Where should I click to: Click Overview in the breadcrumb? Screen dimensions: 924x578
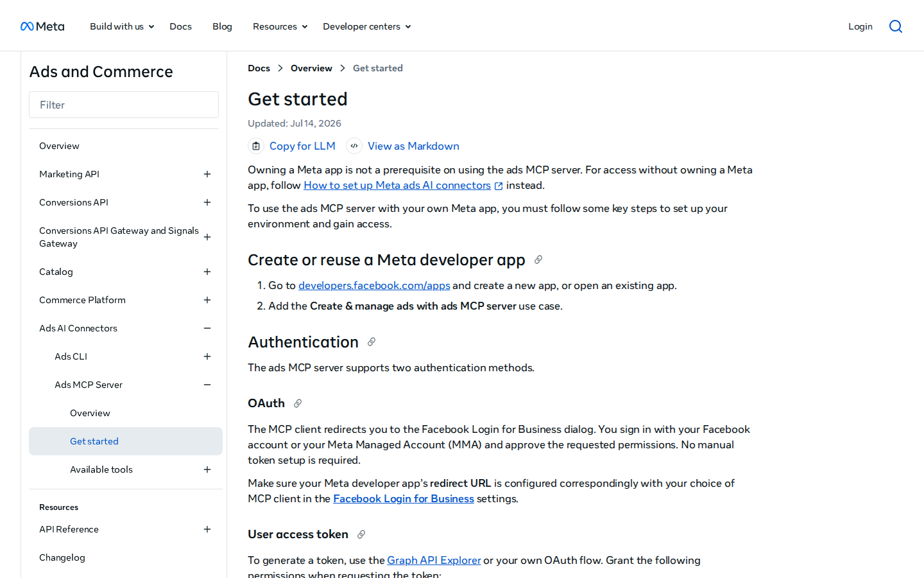[311, 68]
